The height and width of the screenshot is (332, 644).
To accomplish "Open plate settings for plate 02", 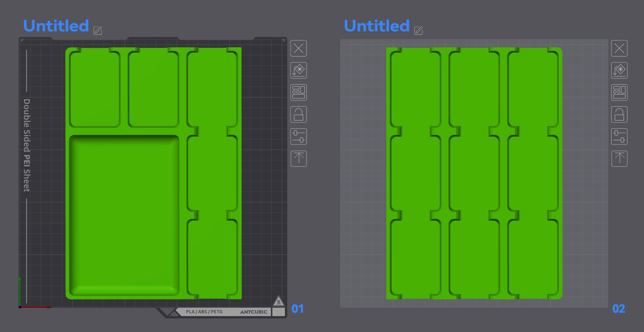I will click(x=619, y=136).
